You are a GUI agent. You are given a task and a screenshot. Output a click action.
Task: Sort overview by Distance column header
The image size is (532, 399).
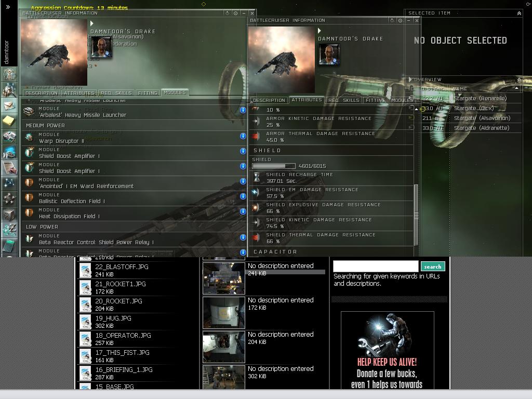[x=433, y=89]
